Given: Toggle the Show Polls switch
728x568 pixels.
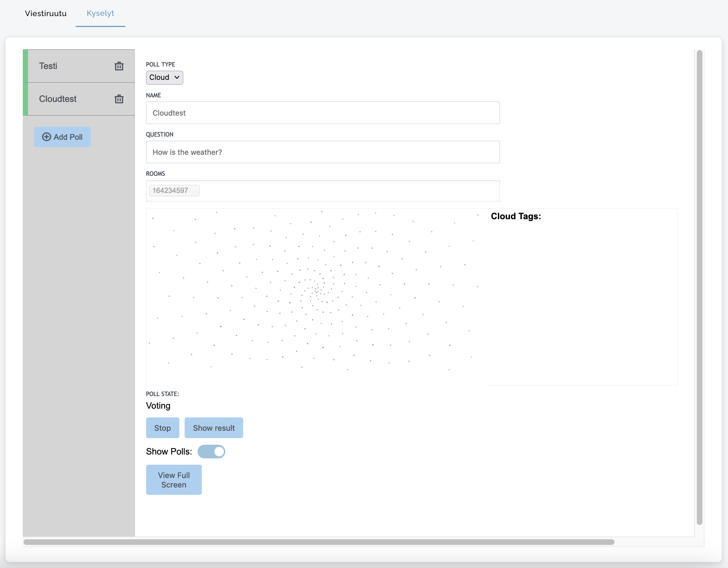Looking at the screenshot, I should (x=211, y=451).
